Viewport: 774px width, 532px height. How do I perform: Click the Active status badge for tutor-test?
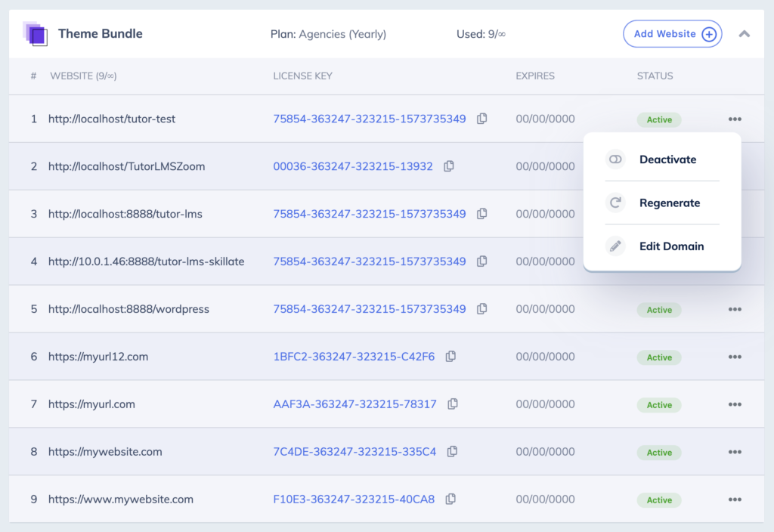(x=659, y=119)
